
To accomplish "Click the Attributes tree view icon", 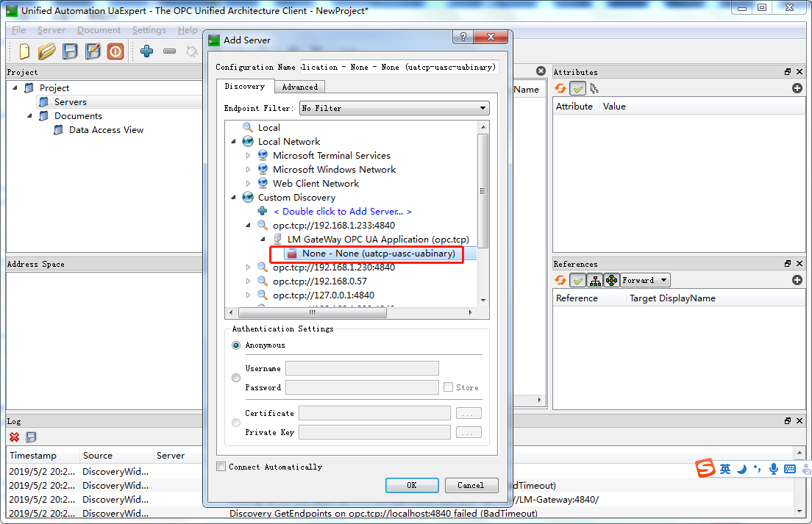I will click(594, 88).
